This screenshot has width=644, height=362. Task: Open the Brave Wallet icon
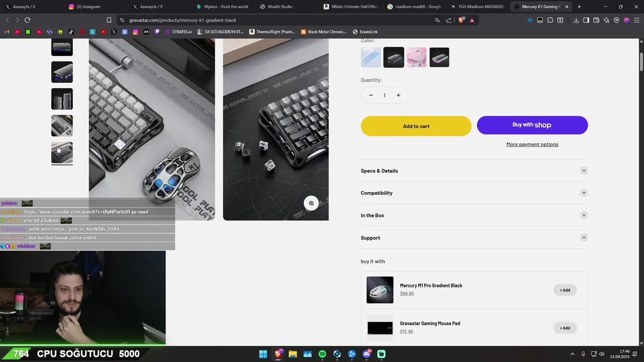click(x=596, y=20)
